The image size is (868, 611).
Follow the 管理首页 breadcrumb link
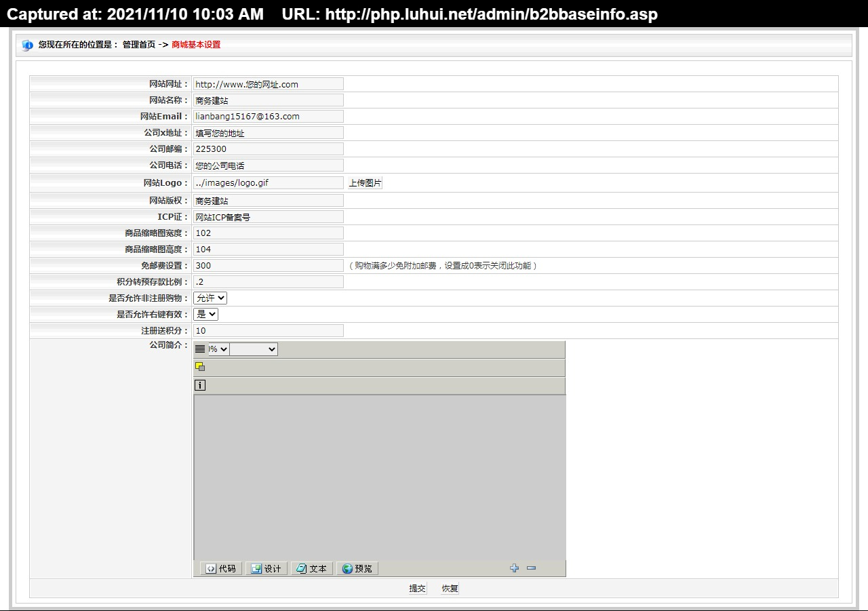[x=139, y=45]
